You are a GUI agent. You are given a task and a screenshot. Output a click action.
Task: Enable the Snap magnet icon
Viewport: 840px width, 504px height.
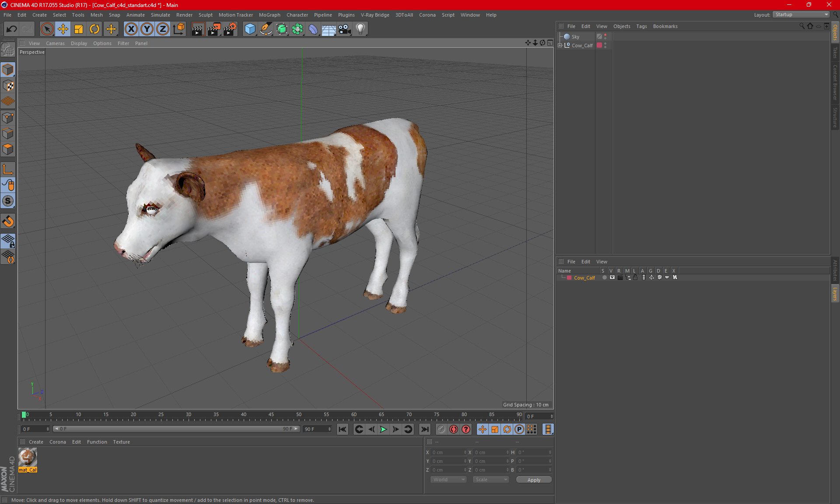click(x=8, y=221)
